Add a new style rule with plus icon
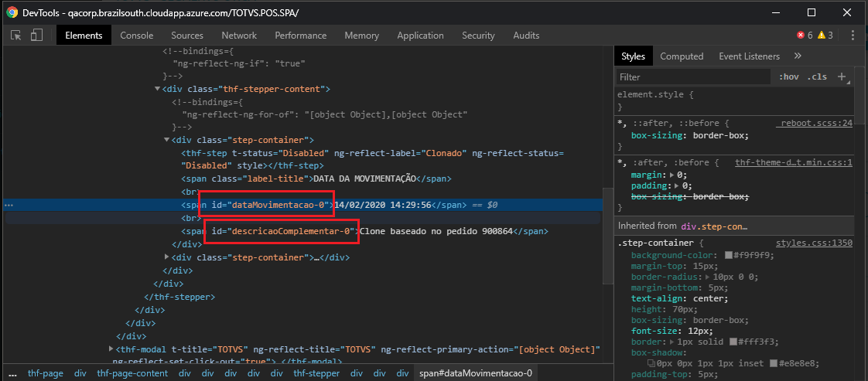The width and height of the screenshot is (868, 381). tap(842, 77)
